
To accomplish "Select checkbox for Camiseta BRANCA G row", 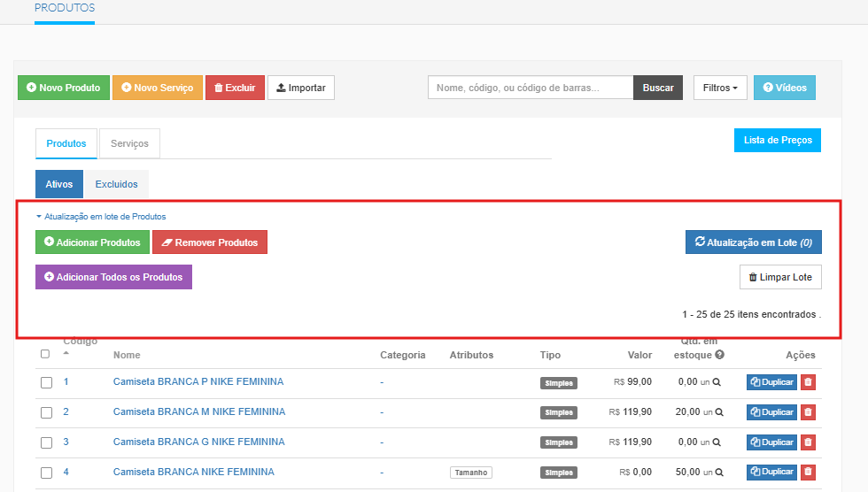I will coord(47,442).
